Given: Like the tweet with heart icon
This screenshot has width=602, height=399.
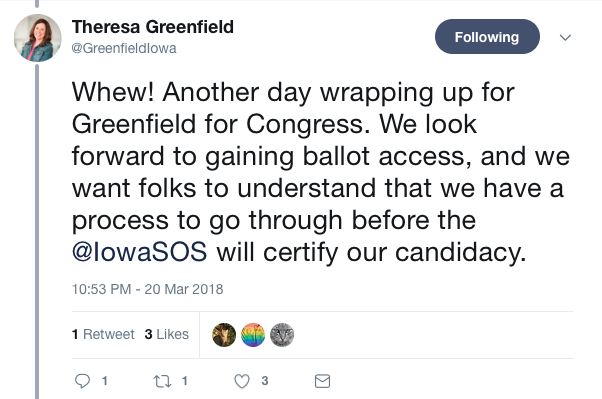Looking at the screenshot, I should click(242, 381).
